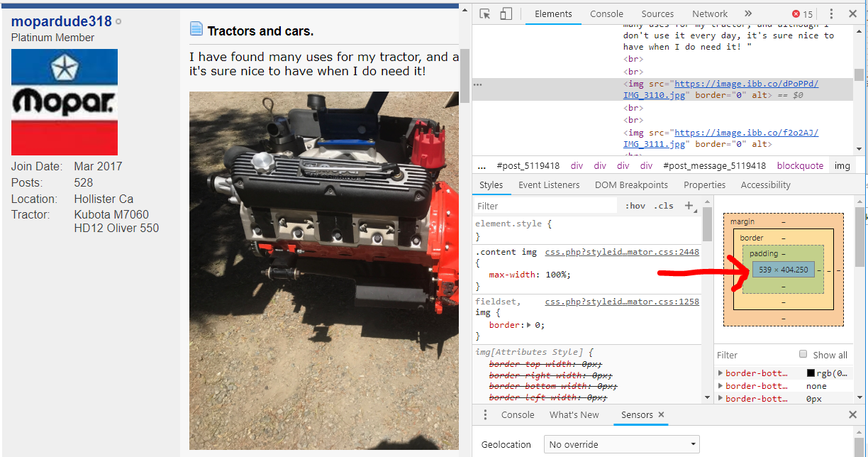The image size is (868, 457).
Task: Enable the Show all checkbox
Action: click(803, 355)
